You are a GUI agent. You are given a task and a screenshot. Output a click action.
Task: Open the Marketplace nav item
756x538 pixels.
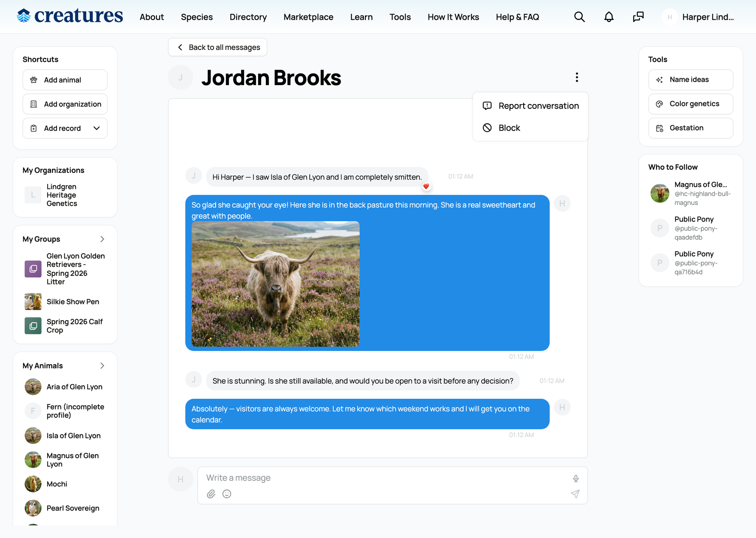308,17
